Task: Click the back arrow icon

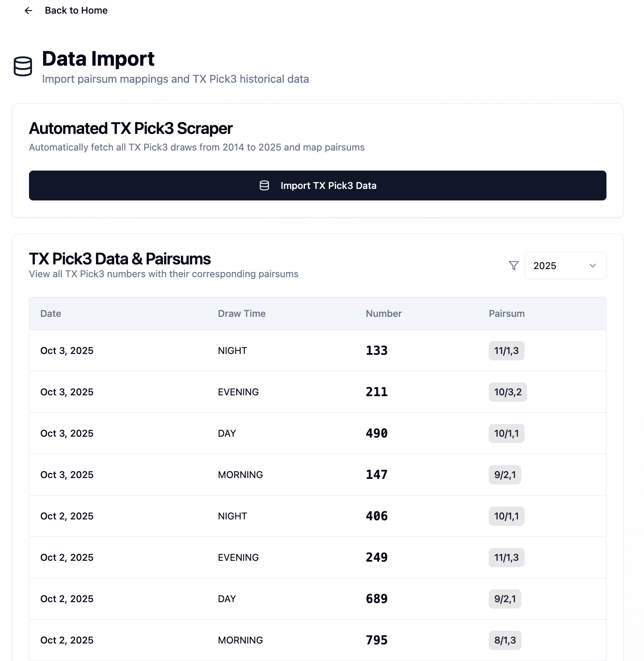Action: (x=29, y=11)
